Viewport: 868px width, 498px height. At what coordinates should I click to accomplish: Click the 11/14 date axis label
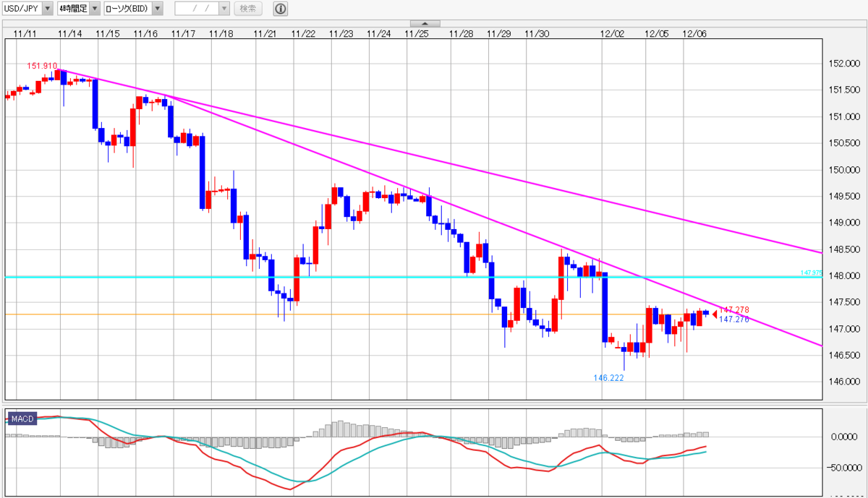click(69, 33)
